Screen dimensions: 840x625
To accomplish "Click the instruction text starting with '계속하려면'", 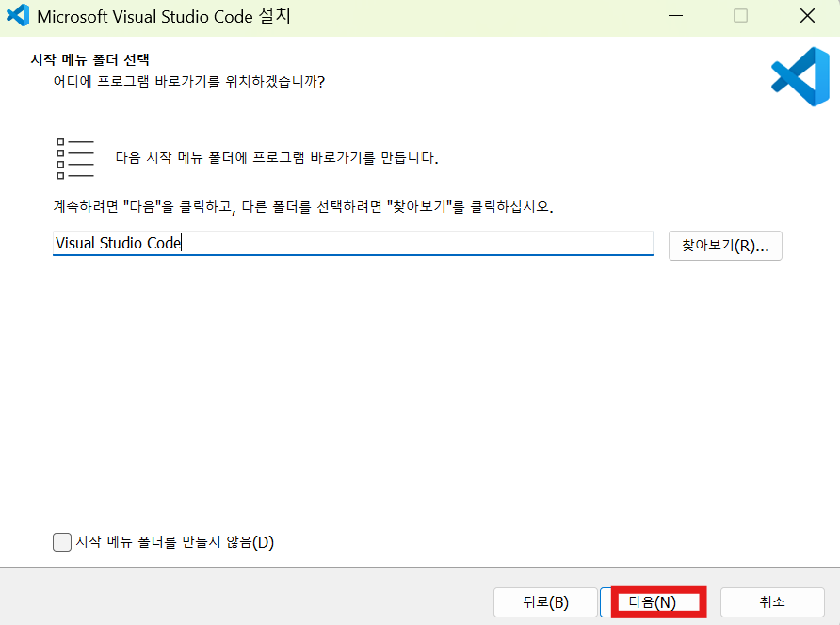I will tap(303, 207).
